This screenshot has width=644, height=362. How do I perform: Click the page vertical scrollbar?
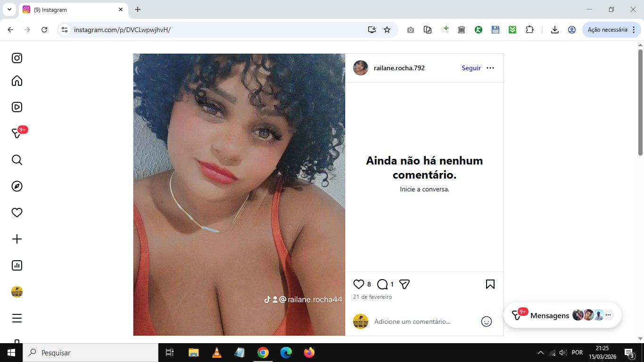[641, 102]
